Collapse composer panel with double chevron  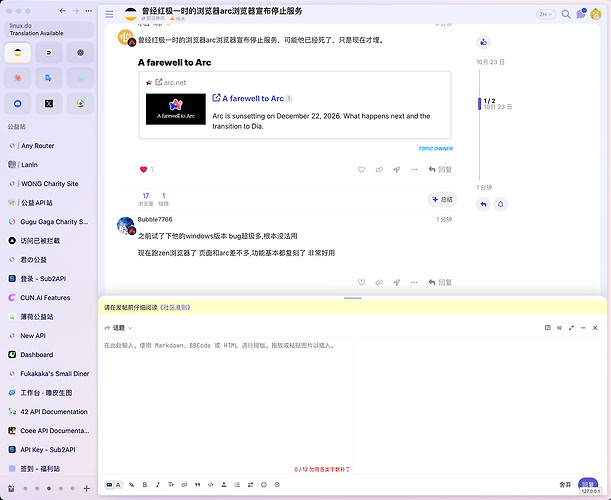[x=560, y=328]
